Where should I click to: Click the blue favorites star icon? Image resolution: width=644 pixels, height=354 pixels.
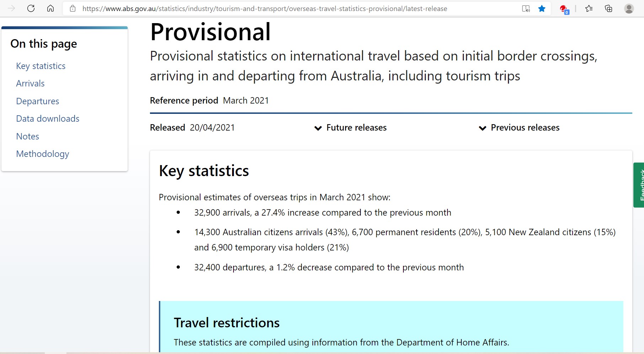click(x=542, y=9)
